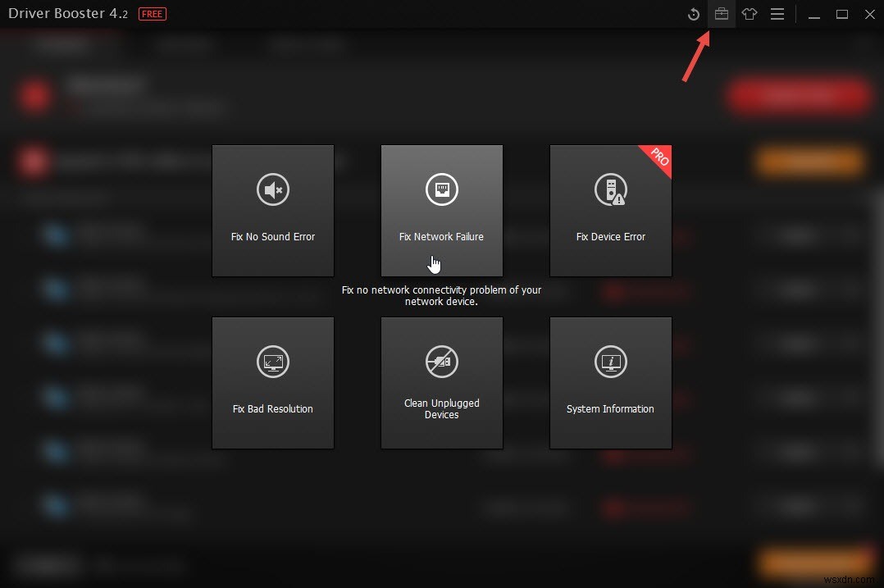This screenshot has width=884, height=588.
Task: Click the FREE license badge
Action: pyautogui.click(x=152, y=13)
